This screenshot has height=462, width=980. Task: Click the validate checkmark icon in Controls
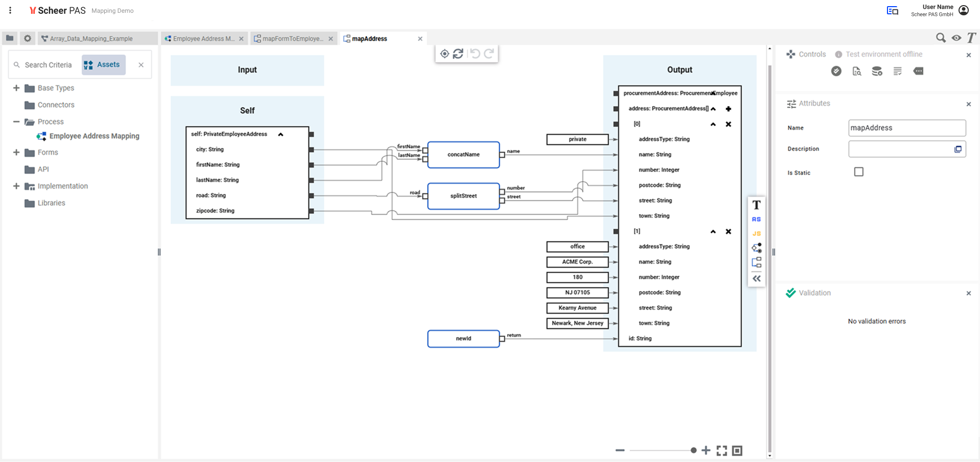click(x=836, y=71)
